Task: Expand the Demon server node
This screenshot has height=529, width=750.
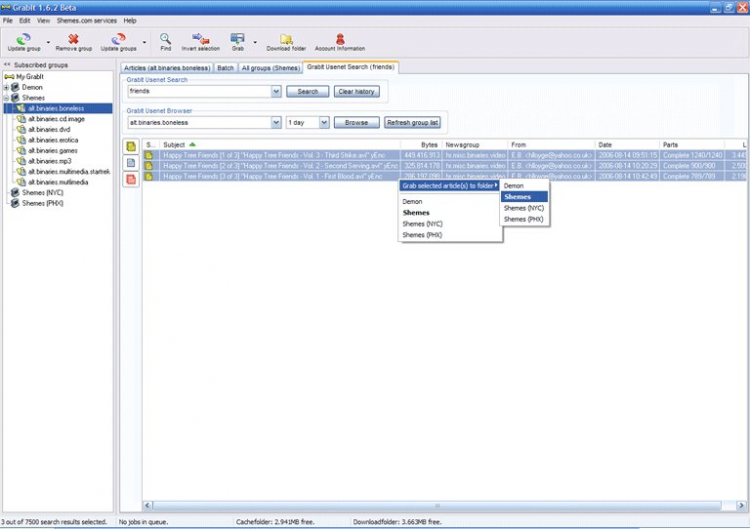Action: click(6, 88)
